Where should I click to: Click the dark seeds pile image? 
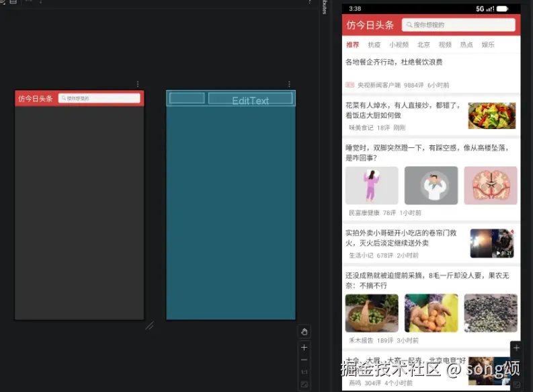(x=491, y=313)
